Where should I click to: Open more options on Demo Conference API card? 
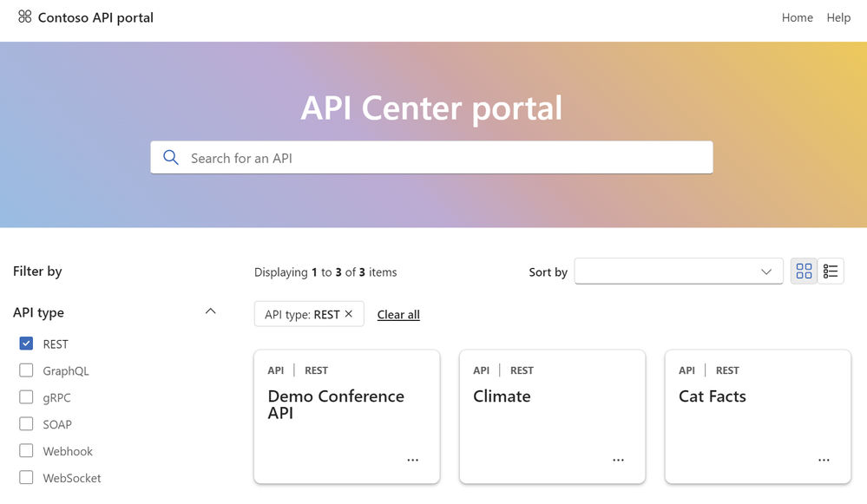click(x=412, y=460)
